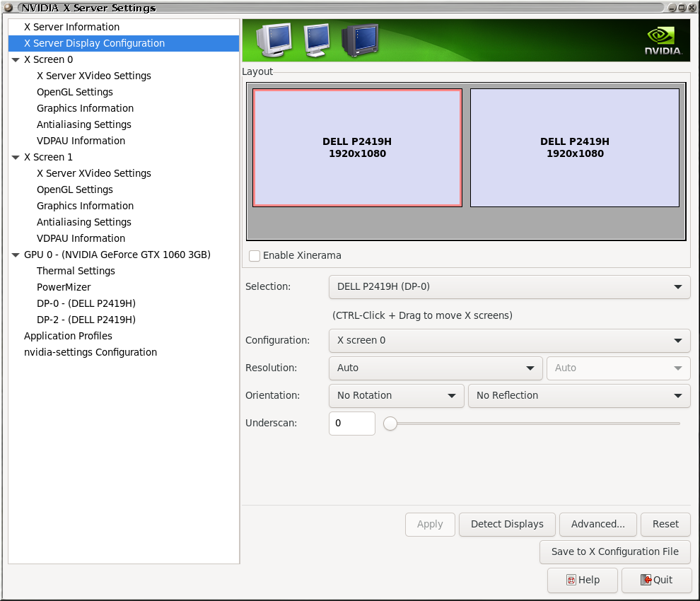
Task: Select DP-0 - (DELL P2419H) entry
Action: (86, 303)
